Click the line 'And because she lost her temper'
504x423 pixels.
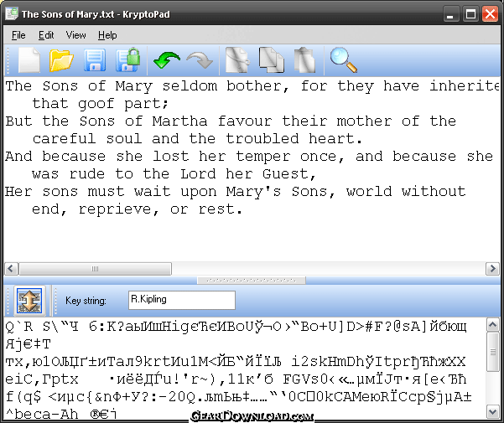pos(249,157)
